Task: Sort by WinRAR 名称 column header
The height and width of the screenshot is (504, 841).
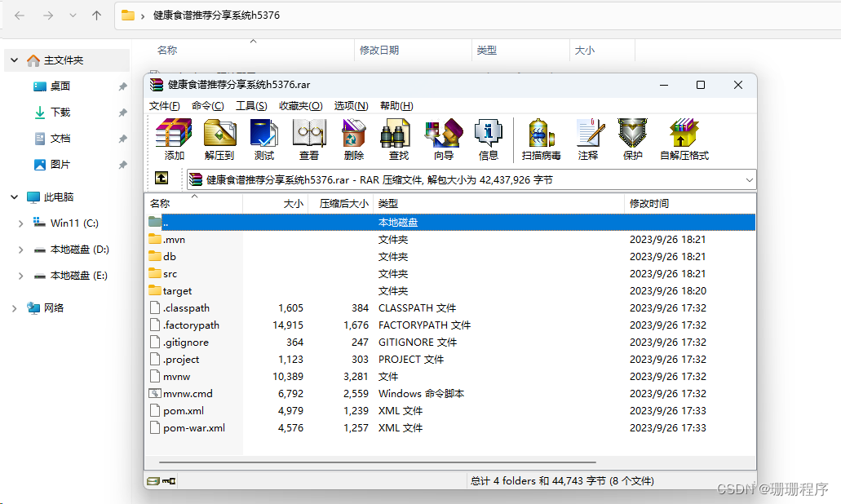Action: (193, 203)
